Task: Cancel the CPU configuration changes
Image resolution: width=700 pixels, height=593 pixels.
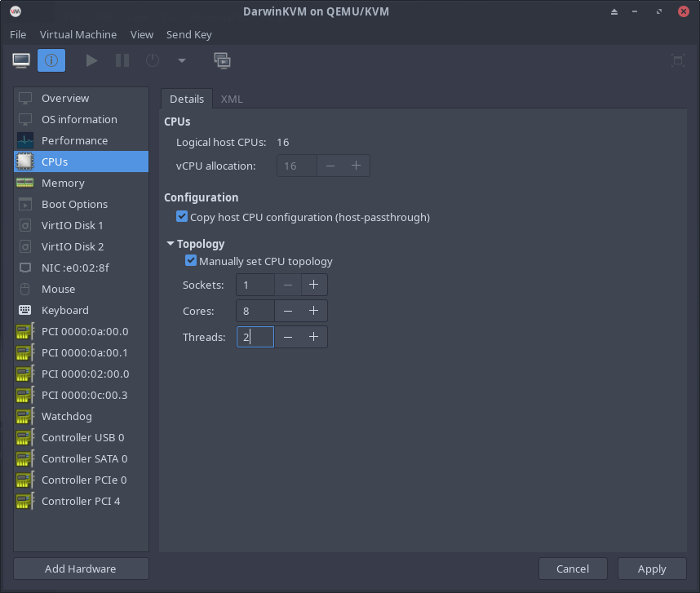Action: (573, 569)
